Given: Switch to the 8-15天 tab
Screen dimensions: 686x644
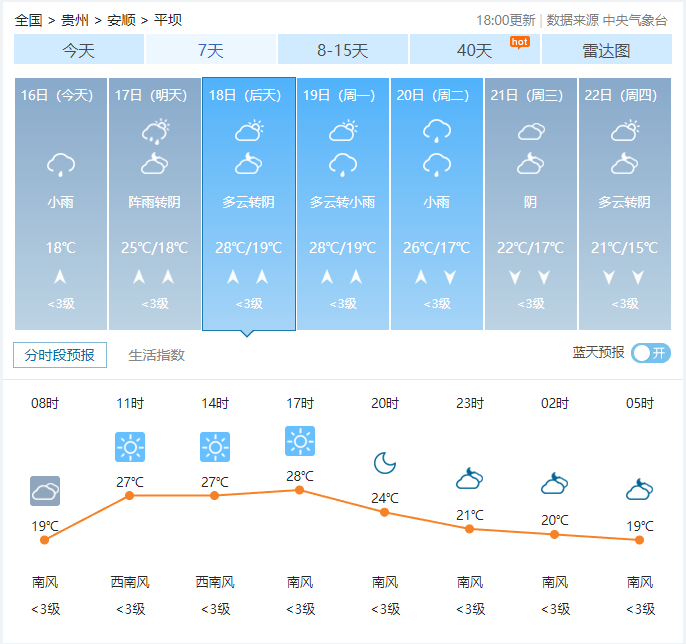Looking at the screenshot, I should click(x=343, y=49).
